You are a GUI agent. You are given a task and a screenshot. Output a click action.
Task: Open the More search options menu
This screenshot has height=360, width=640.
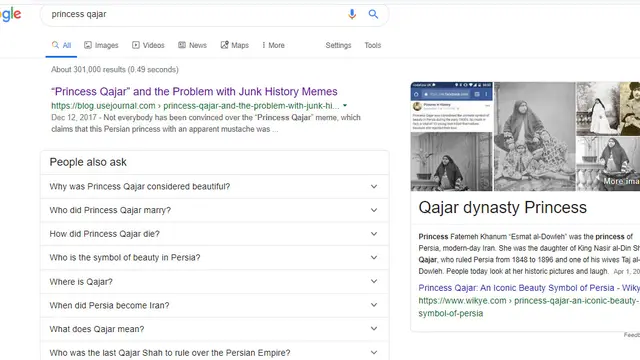click(273, 45)
